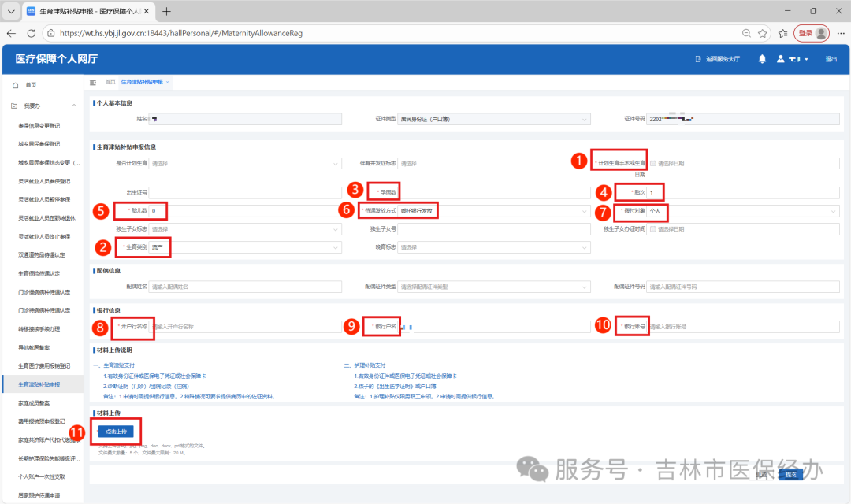Click into the 独生子女号 input field
The height and width of the screenshot is (504, 851).
click(x=494, y=229)
